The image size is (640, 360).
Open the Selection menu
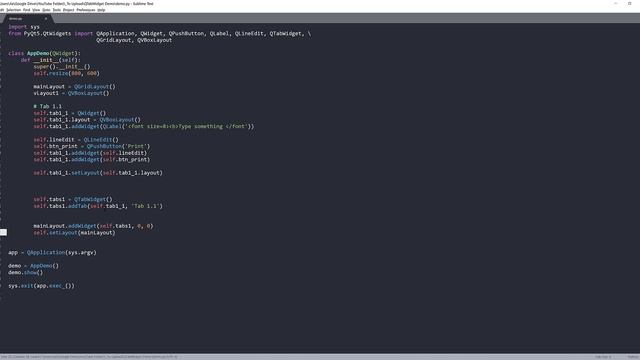[13, 10]
